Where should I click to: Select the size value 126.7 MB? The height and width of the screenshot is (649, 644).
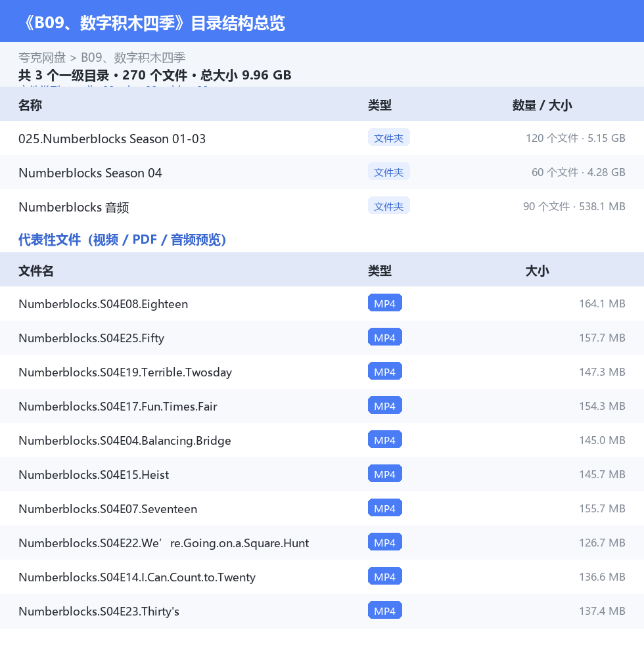(602, 543)
